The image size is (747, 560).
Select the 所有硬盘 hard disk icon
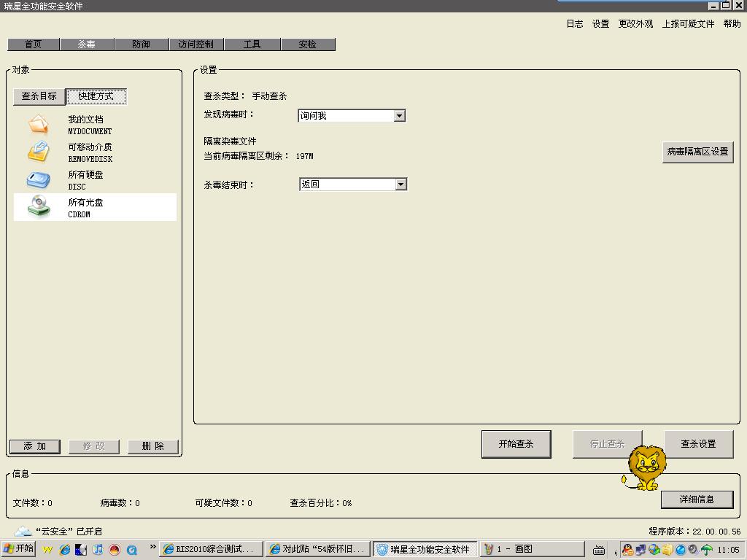(x=38, y=180)
